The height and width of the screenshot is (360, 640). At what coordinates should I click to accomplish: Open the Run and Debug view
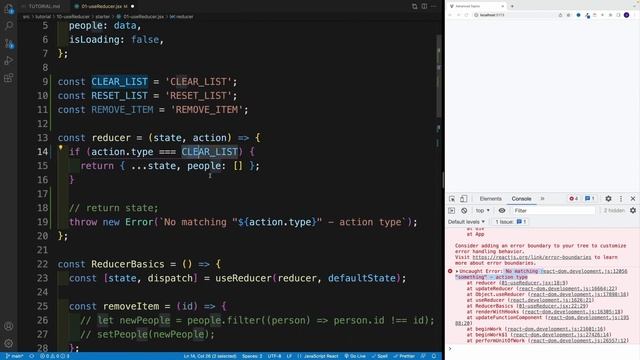9,61
